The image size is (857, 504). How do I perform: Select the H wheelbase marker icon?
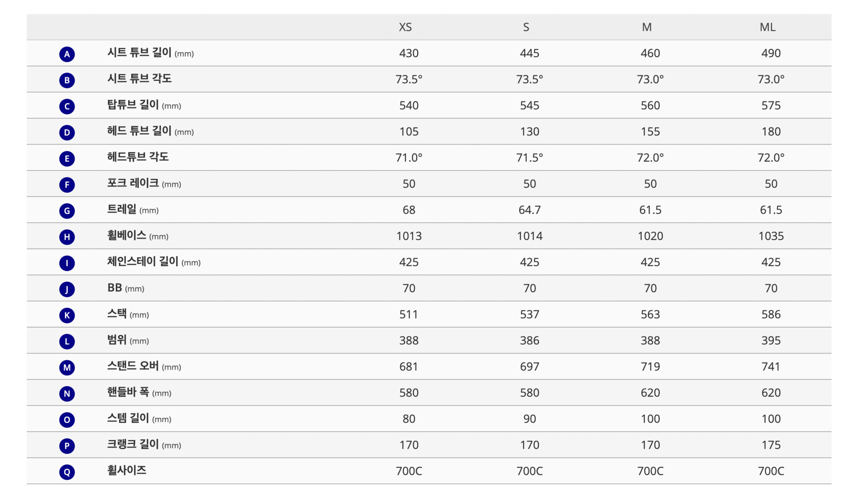67,237
